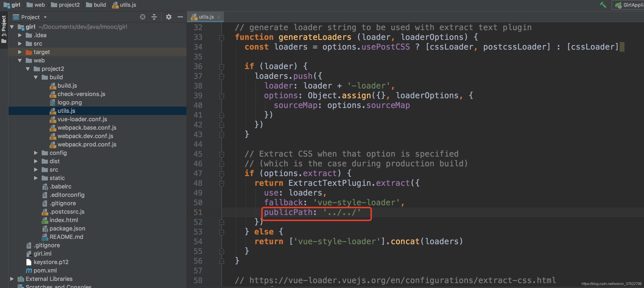
Task: Select .editorconfig file icon
Action: click(x=45, y=195)
